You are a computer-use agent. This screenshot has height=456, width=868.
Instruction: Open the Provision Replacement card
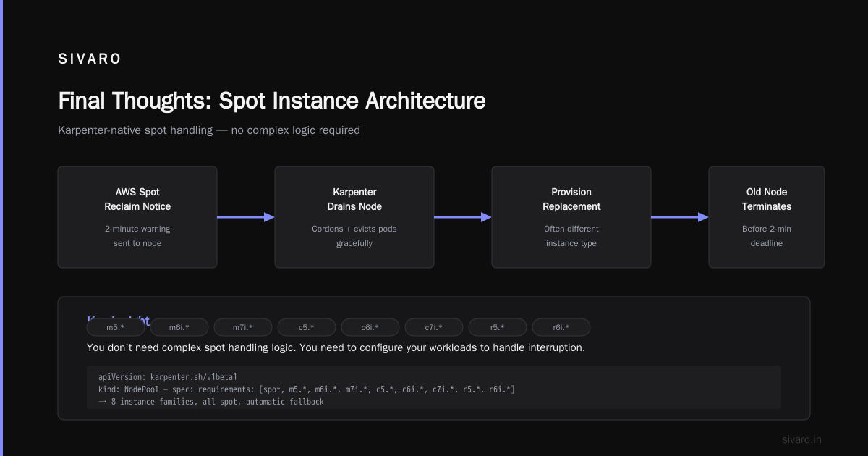[571, 217]
